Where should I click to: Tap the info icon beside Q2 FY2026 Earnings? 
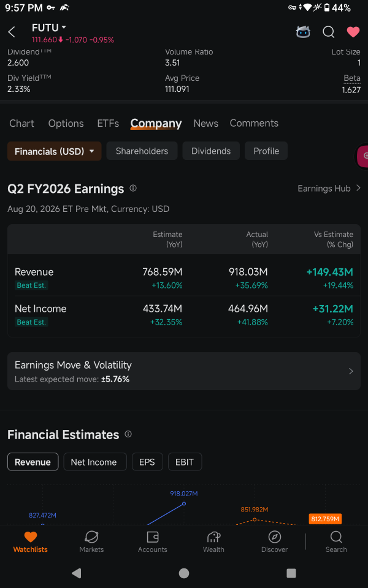pos(133,188)
